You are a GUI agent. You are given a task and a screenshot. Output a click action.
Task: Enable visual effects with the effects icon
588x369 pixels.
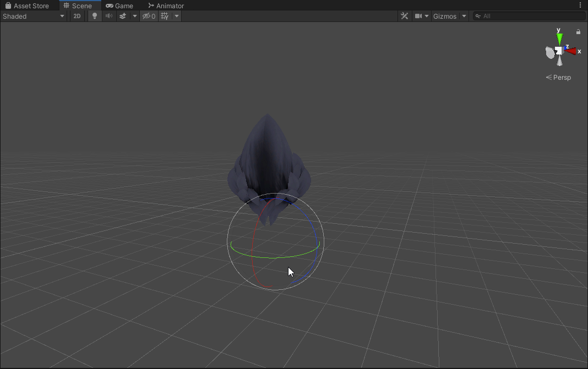[x=122, y=16]
